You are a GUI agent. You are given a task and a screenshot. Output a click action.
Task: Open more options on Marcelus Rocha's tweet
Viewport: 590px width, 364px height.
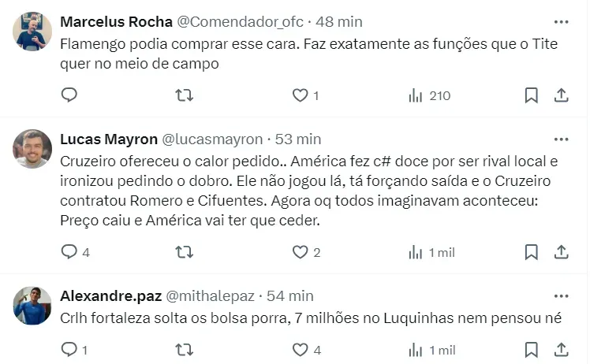point(561,21)
